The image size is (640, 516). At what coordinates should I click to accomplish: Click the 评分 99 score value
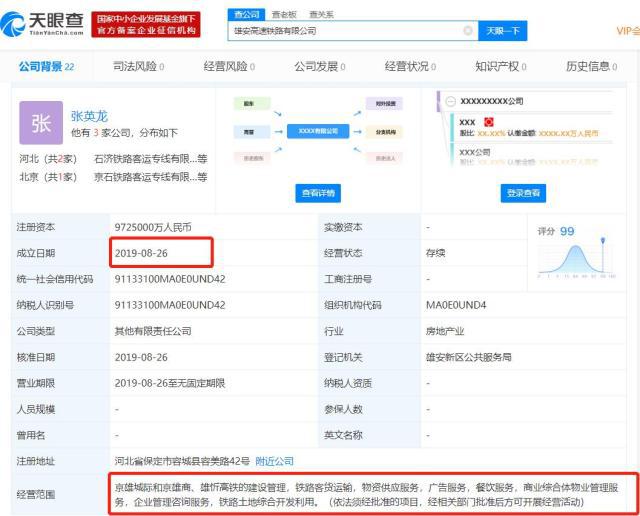coord(567,231)
